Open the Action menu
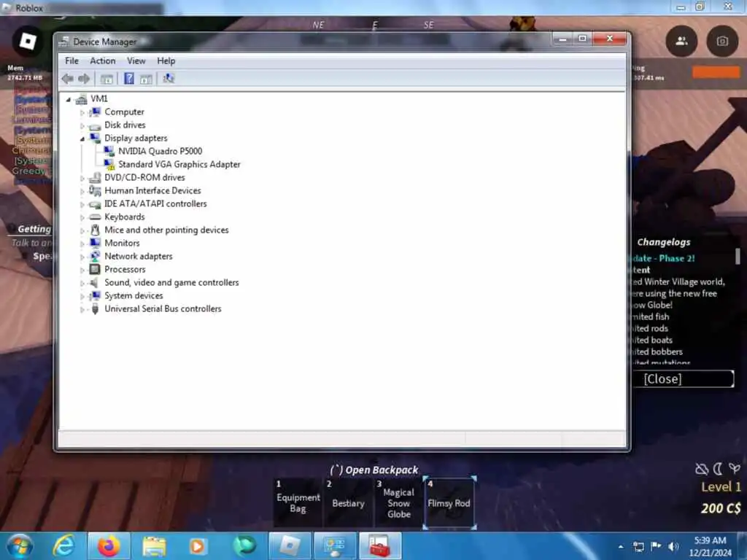This screenshot has height=560, width=747. [102, 61]
